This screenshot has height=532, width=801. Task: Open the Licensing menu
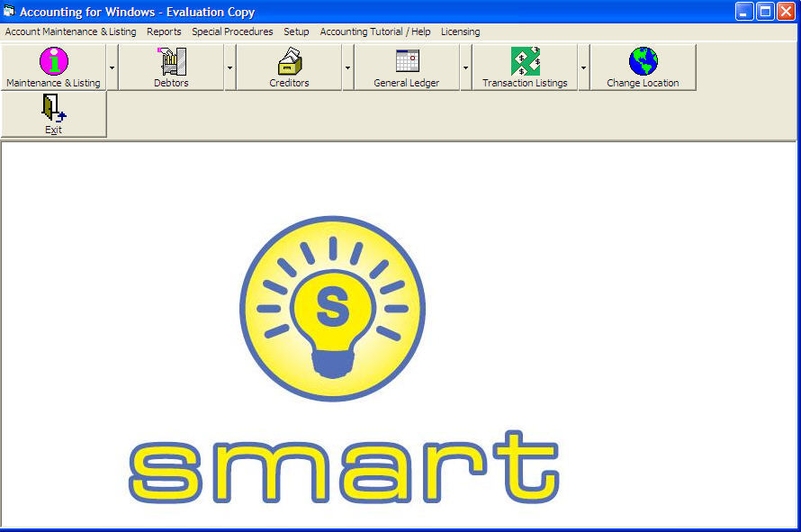[460, 32]
